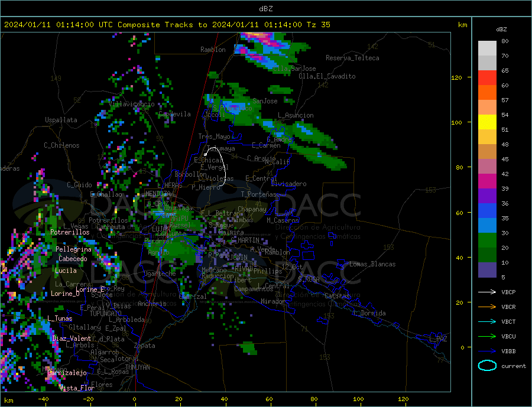
Task: Click the 'Carrizalejo' station label
Action: coord(67,373)
